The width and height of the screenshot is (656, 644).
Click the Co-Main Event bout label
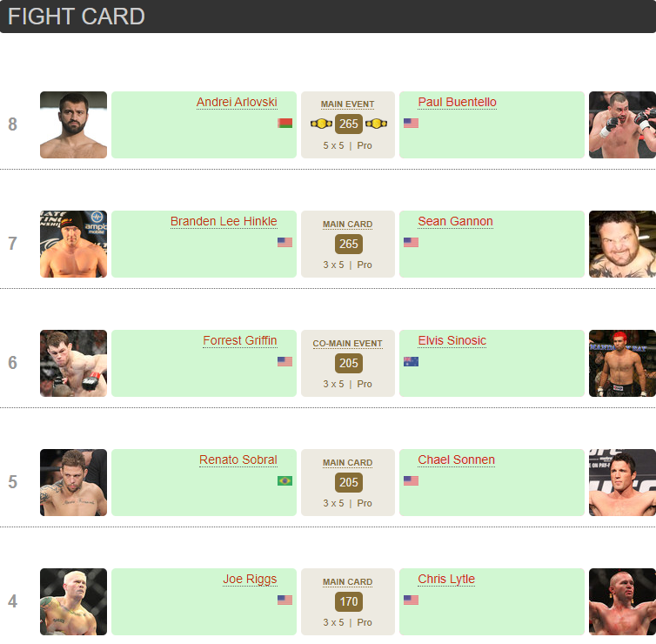click(x=348, y=344)
